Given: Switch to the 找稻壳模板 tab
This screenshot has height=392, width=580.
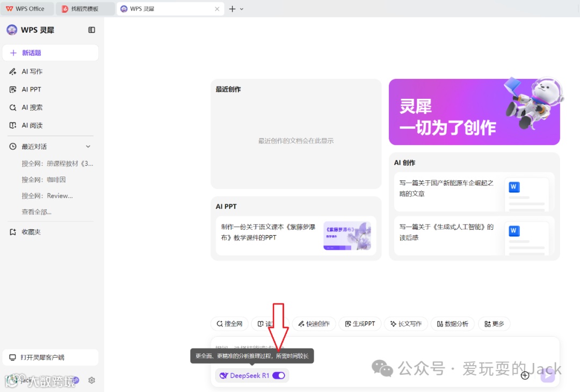Looking at the screenshot, I should pos(85,9).
